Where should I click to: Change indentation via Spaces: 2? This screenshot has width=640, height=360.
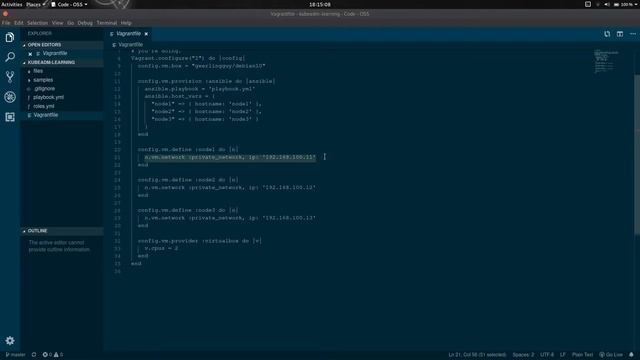[523, 355]
